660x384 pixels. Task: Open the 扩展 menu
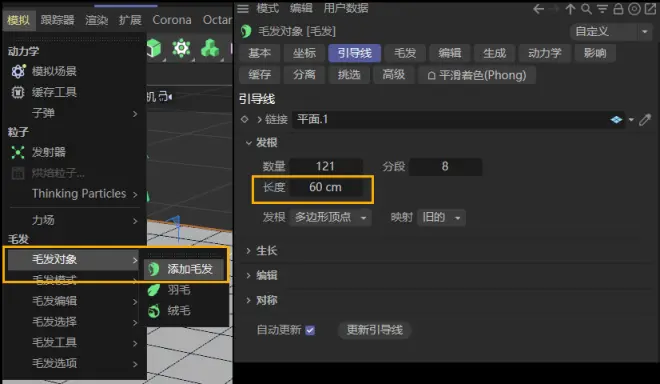point(130,20)
